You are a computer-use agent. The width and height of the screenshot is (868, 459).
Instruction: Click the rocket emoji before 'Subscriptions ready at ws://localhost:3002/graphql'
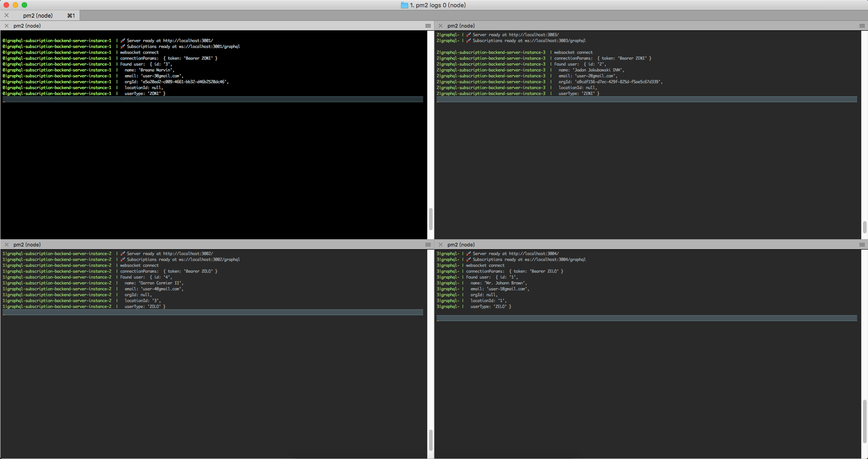pos(123,260)
